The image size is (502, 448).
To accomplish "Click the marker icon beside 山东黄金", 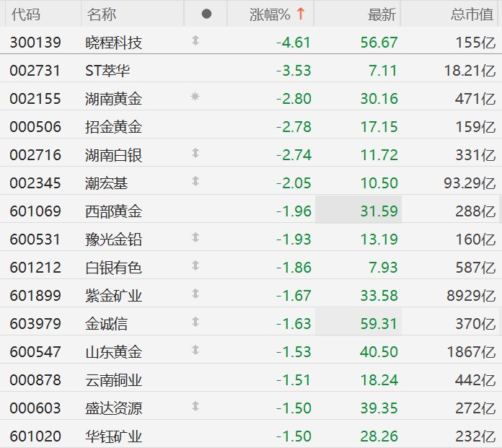I will [x=195, y=351].
